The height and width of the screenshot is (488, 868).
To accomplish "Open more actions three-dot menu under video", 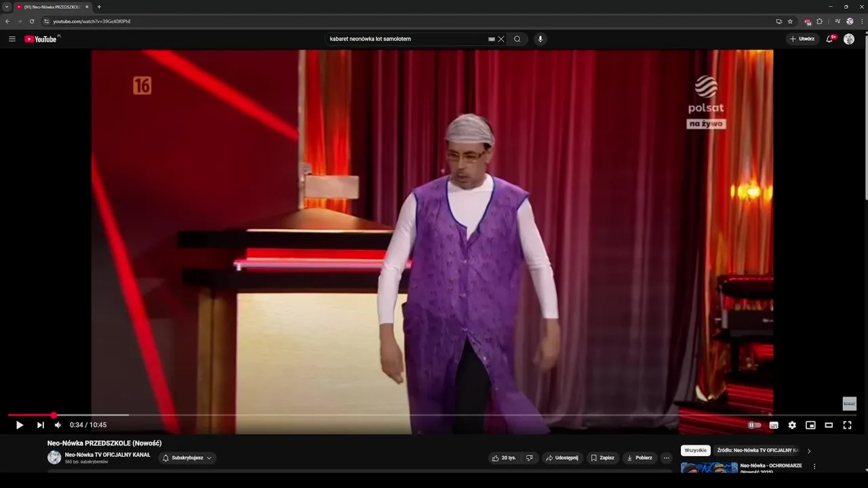I will point(667,457).
